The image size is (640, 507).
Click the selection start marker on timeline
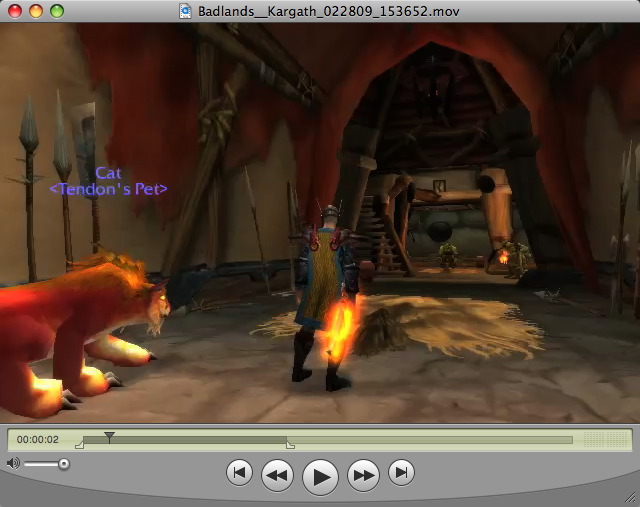[x=80, y=445]
